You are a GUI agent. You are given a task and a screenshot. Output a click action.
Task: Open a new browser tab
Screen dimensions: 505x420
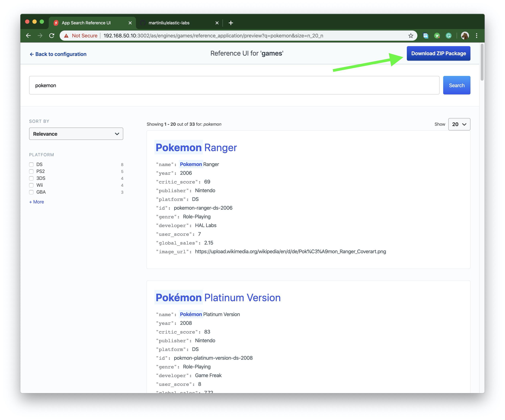click(231, 23)
